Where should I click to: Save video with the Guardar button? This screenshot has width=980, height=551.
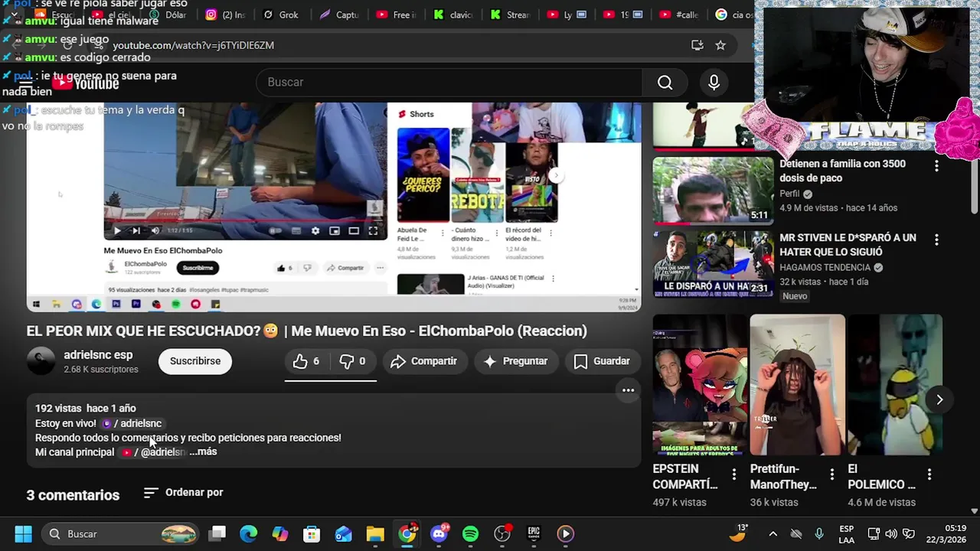pos(602,361)
